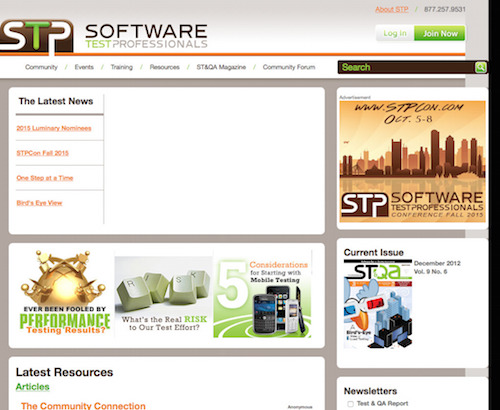Open the Community Forum menu

pos(289,67)
